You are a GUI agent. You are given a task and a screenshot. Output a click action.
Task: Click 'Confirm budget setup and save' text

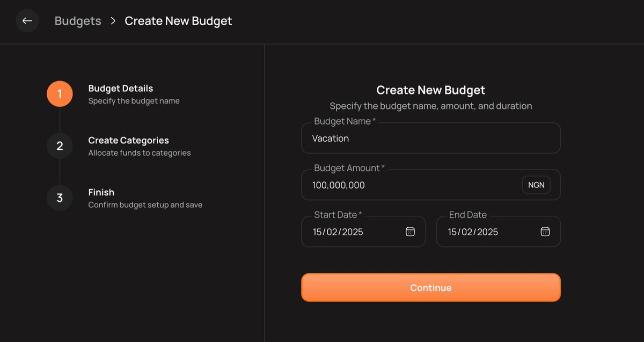point(145,205)
